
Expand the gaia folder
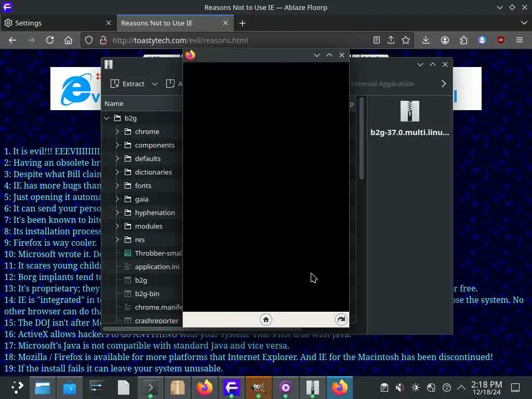pos(117,199)
